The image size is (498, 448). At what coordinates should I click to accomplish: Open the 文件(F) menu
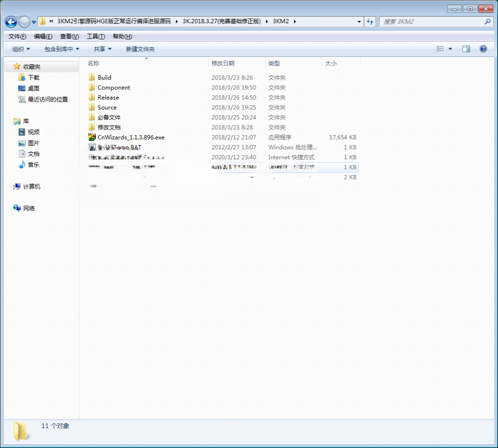pyautogui.click(x=18, y=36)
